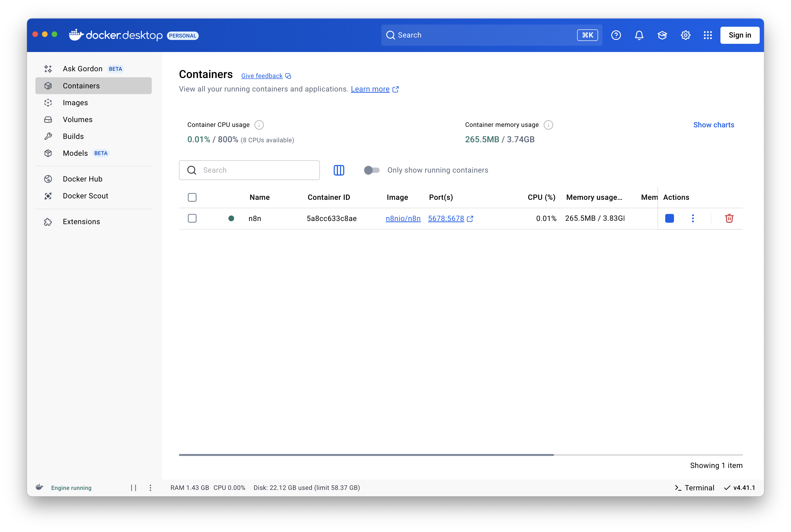The width and height of the screenshot is (791, 532).
Task: Click container ID 5a8cc633c8ae
Action: (x=332, y=219)
